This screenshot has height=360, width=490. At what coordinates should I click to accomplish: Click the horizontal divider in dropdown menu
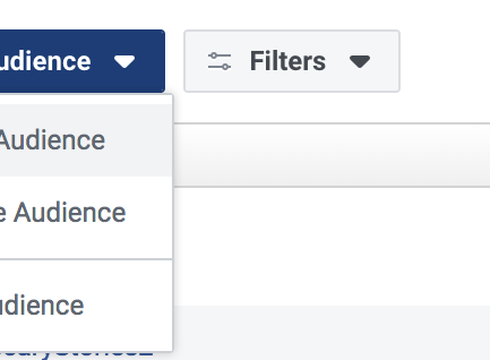[x=86, y=259]
